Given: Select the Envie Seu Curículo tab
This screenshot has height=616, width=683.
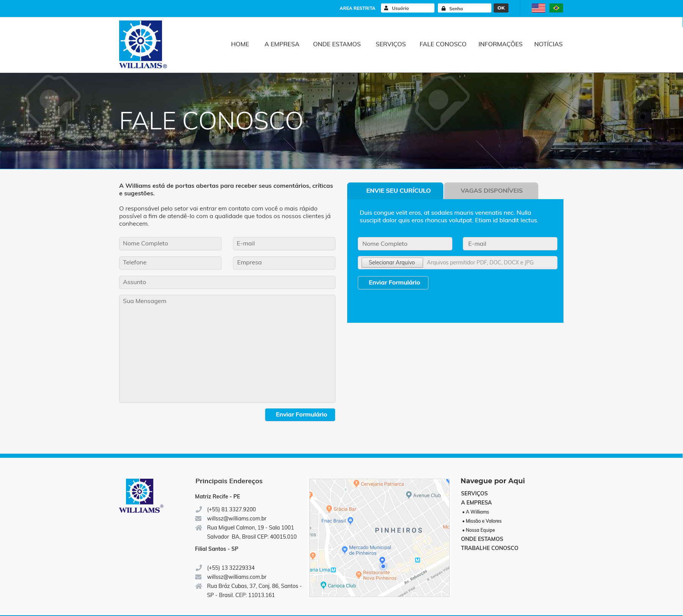Looking at the screenshot, I should 398,191.
